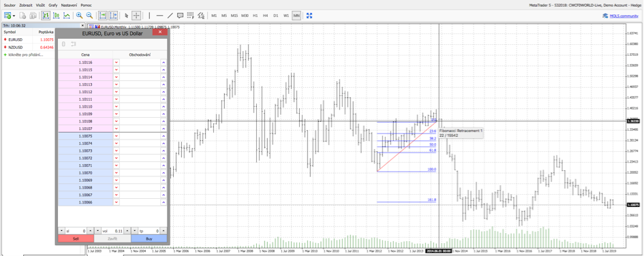Zoom in on the chart
This screenshot has height=256, width=644.
point(79,16)
